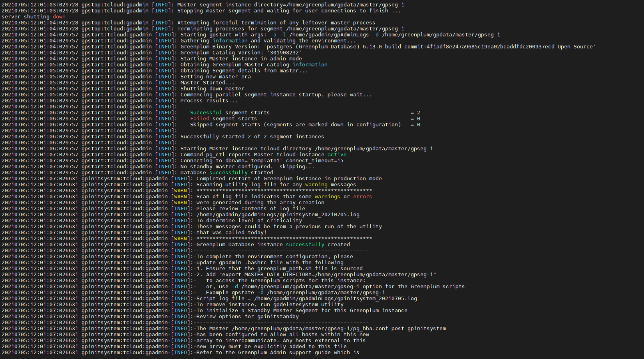Click 'that was called today!' line

tap(231, 232)
